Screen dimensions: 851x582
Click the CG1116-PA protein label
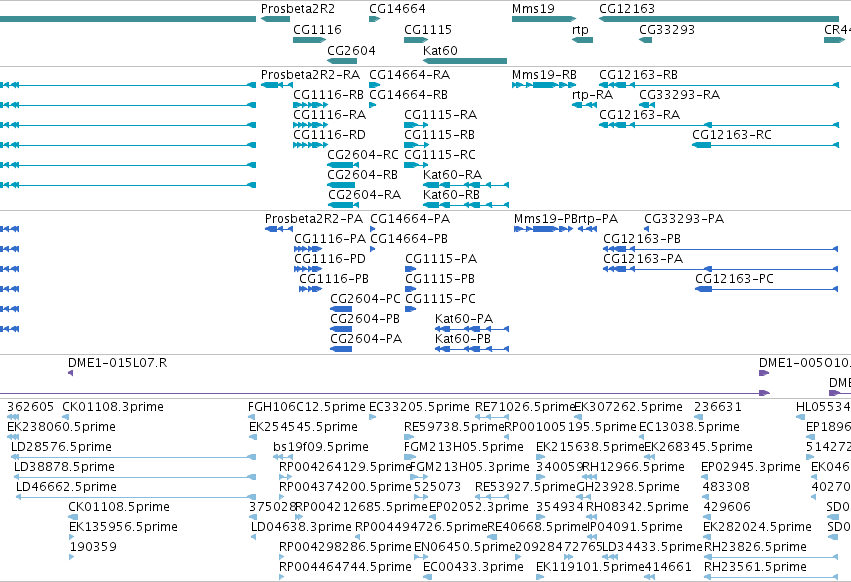click(x=330, y=238)
